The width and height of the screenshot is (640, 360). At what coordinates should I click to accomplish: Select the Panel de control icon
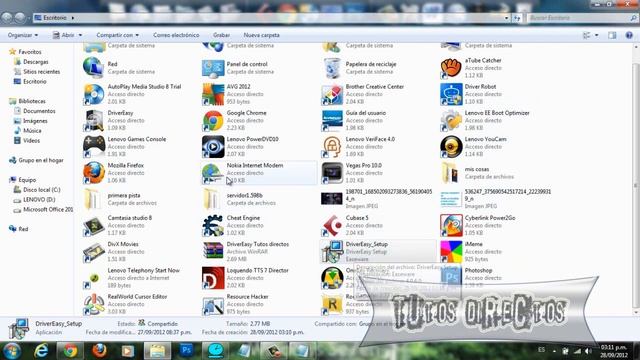(x=213, y=68)
